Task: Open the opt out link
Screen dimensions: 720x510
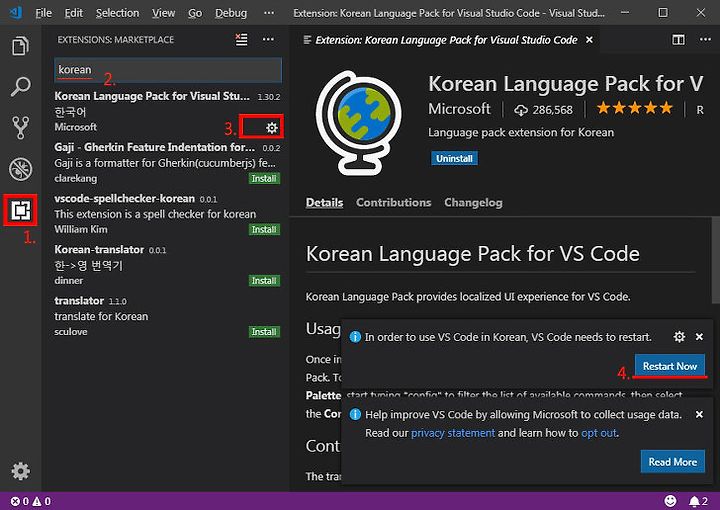Action: [x=599, y=433]
